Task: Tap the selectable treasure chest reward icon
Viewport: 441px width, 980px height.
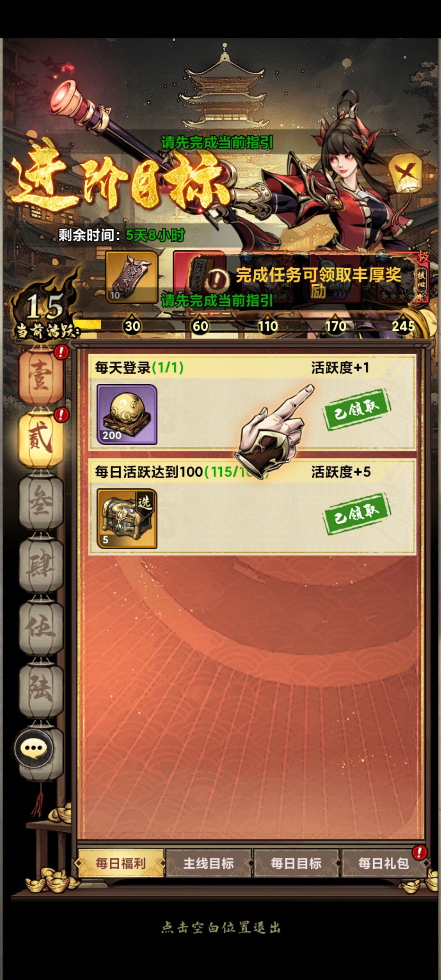Action: pyautogui.click(x=127, y=519)
